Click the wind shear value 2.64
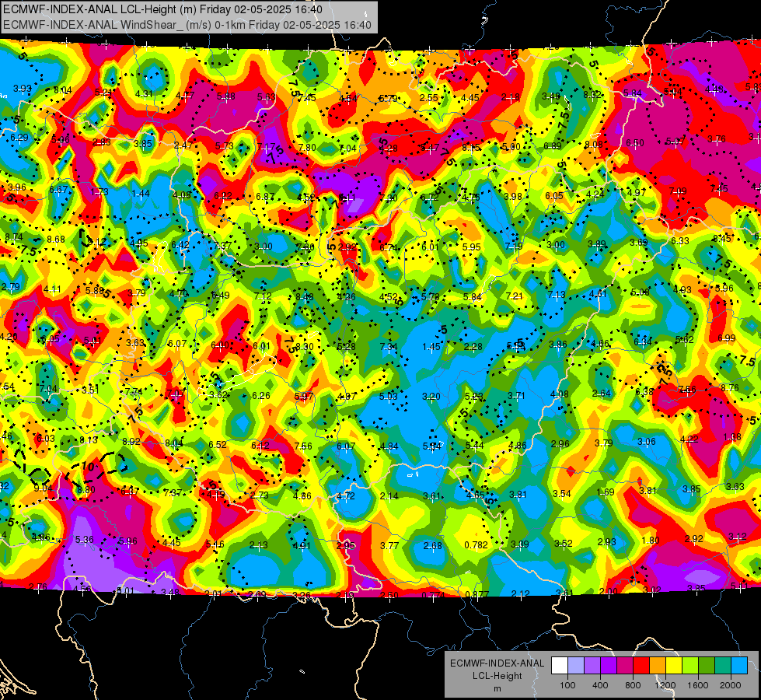This screenshot has height=700, width=761. click(x=602, y=394)
